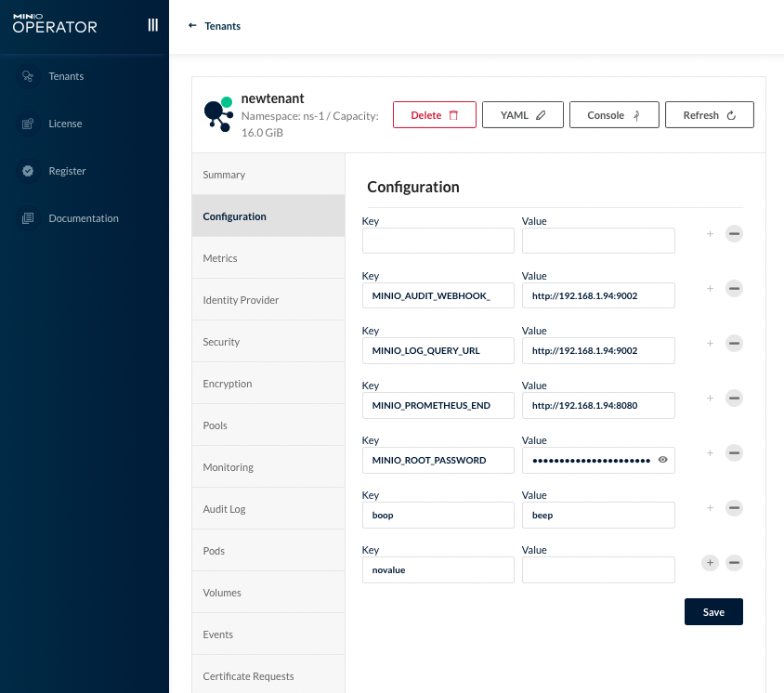Image resolution: width=784 pixels, height=693 pixels.
Task: Open the Register sidebar item
Action: pyautogui.click(x=67, y=171)
